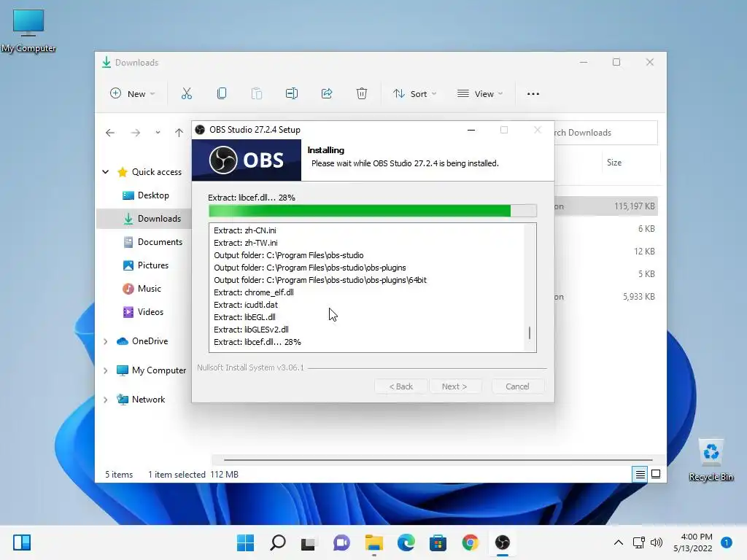Click the OBS installer icon on the taskbar
747x560 pixels.
pyautogui.click(x=502, y=542)
